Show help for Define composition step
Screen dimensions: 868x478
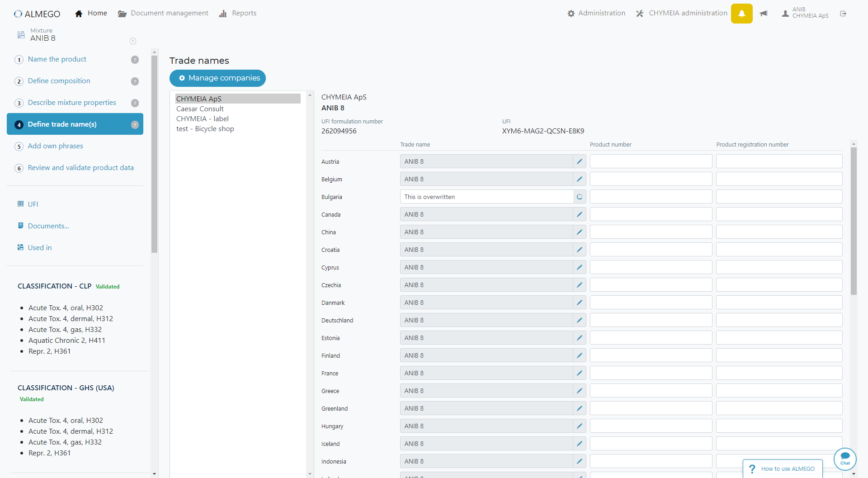click(135, 81)
